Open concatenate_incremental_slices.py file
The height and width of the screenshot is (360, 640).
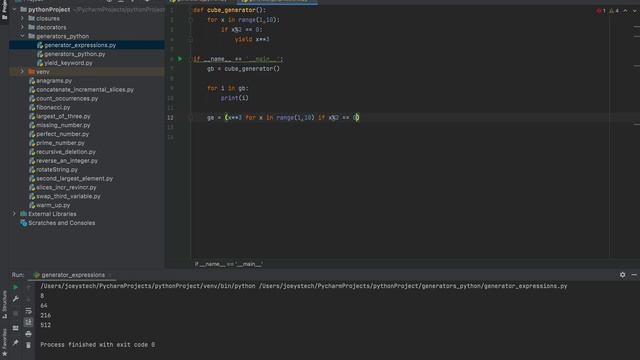coord(85,90)
